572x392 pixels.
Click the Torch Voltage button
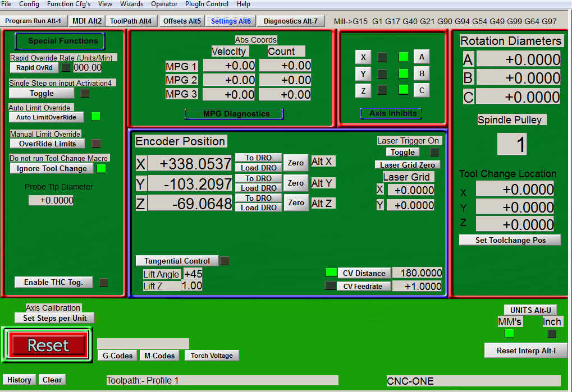point(212,356)
